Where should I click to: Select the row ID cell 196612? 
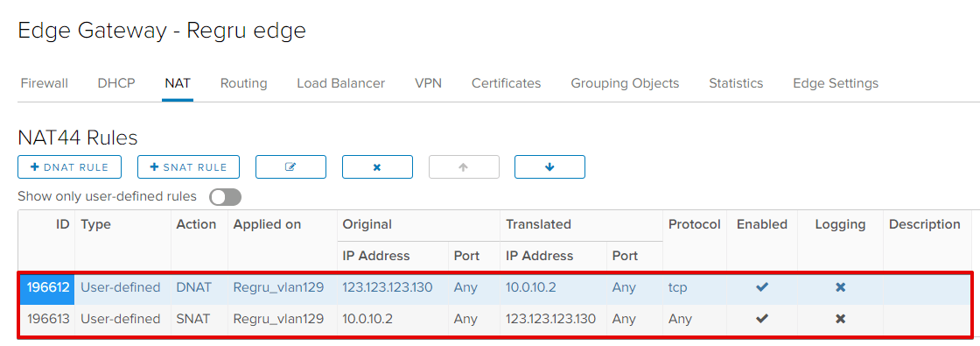tap(47, 288)
